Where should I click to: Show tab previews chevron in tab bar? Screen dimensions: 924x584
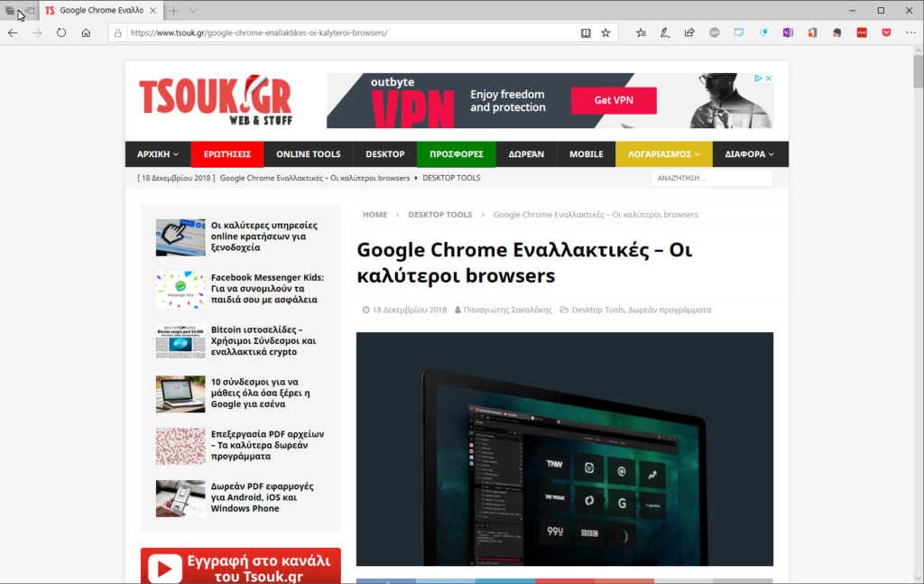tap(193, 11)
